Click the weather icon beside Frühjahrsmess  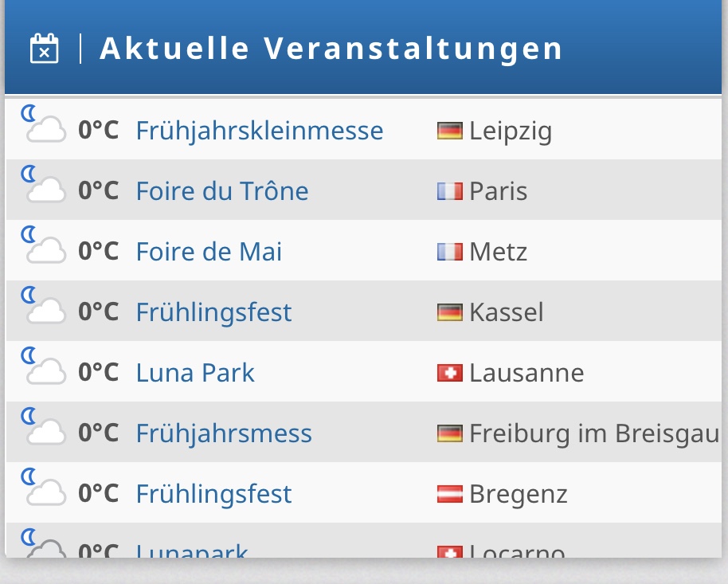tap(44, 429)
